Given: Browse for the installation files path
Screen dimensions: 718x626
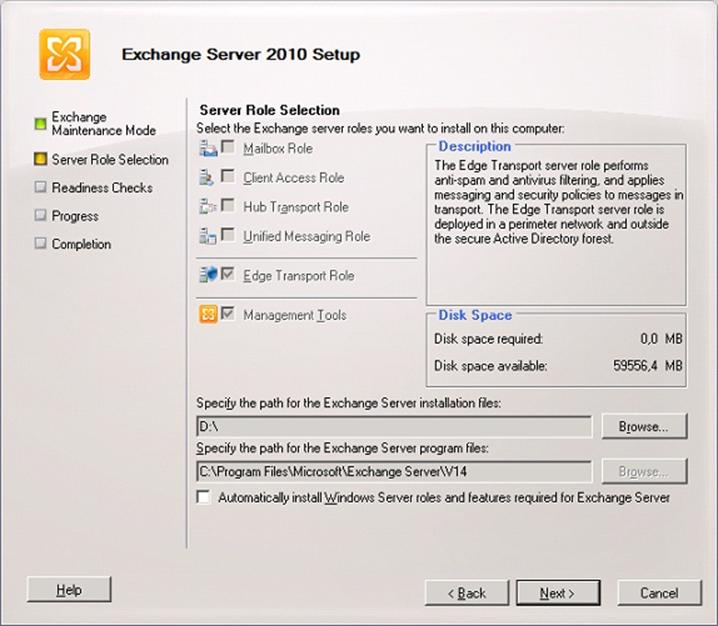Looking at the screenshot, I should [644, 426].
